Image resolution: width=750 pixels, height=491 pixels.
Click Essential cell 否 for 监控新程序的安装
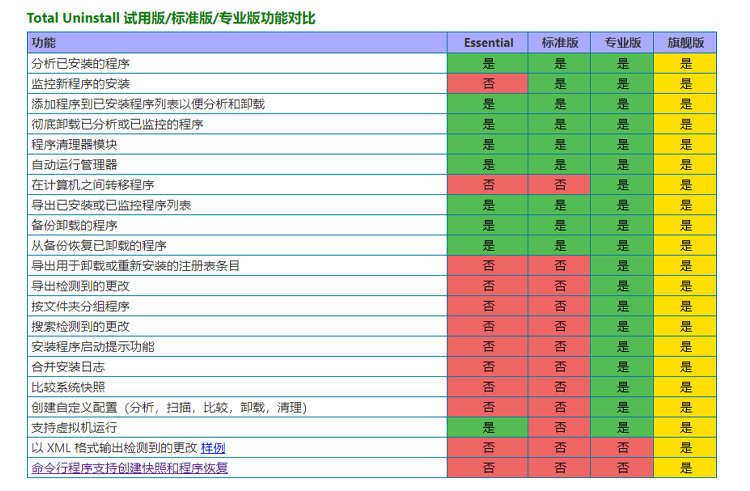[x=488, y=84]
